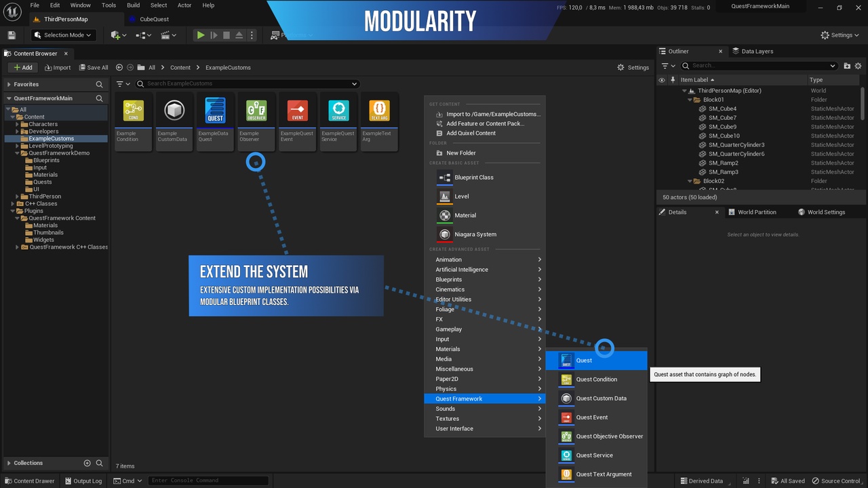Click the Eject from player button

239,35
